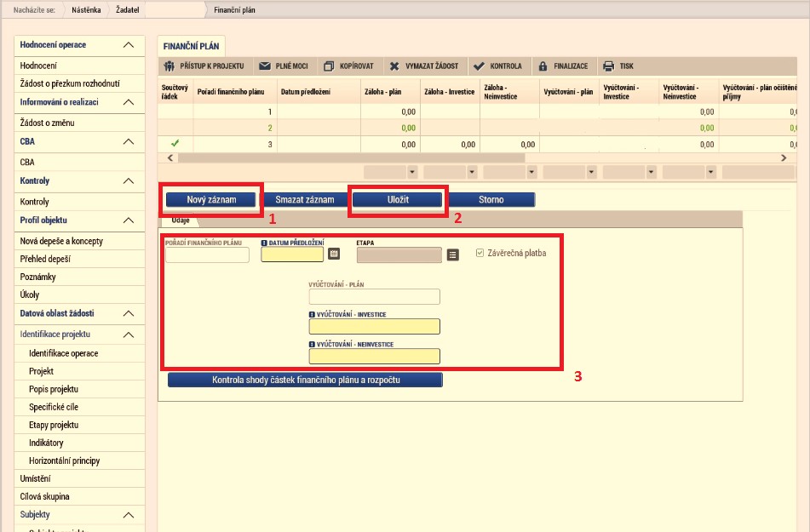Open Popis projektu item
This screenshot has width=810, height=532.
[79, 389]
